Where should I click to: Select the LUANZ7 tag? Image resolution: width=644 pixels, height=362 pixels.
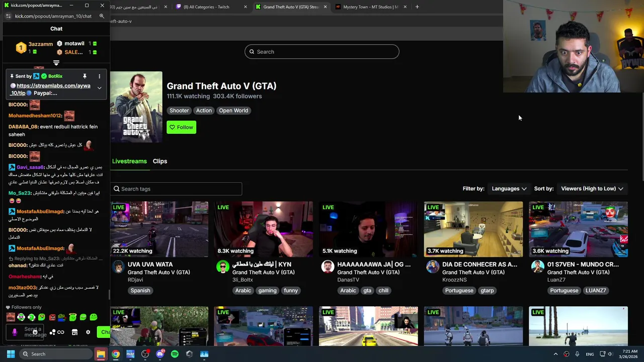(x=596, y=291)
